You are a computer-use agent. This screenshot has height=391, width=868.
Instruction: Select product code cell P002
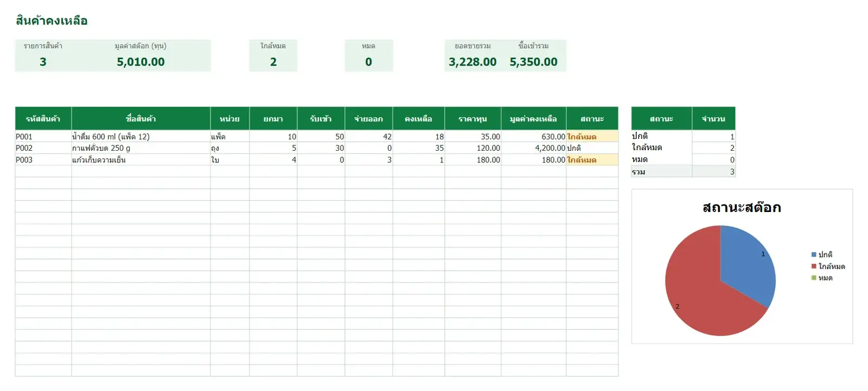tap(43, 148)
